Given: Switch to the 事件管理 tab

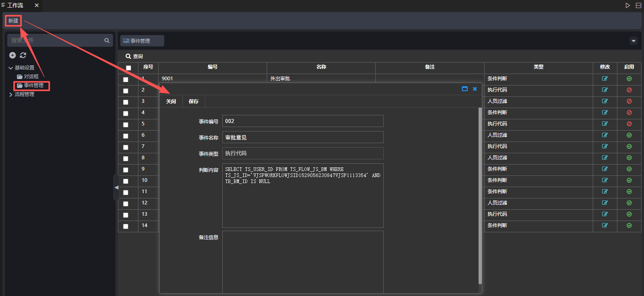Looking at the screenshot, I should 142,41.
